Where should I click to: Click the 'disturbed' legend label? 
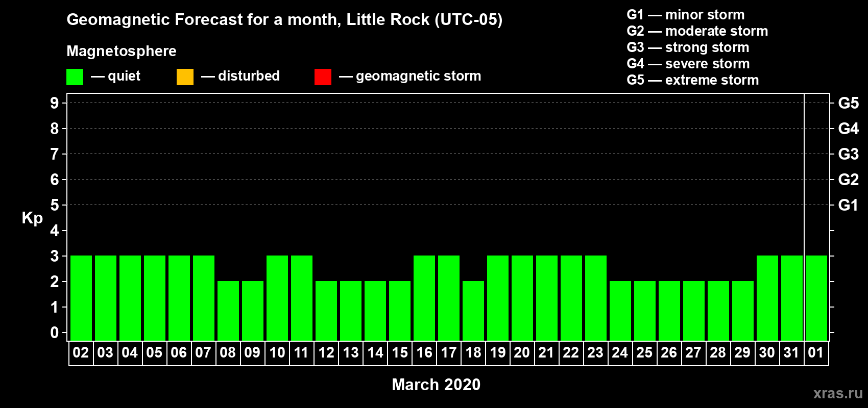pos(249,76)
